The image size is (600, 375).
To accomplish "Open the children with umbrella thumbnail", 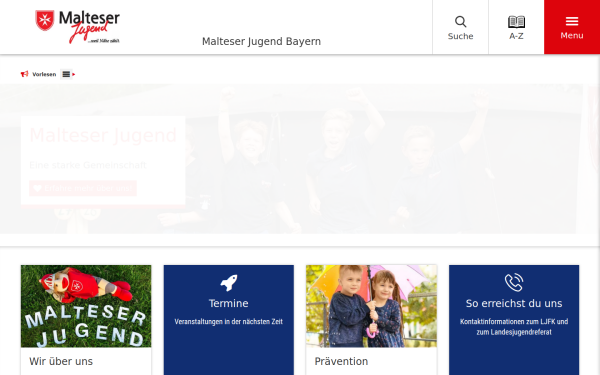I will point(371,306).
